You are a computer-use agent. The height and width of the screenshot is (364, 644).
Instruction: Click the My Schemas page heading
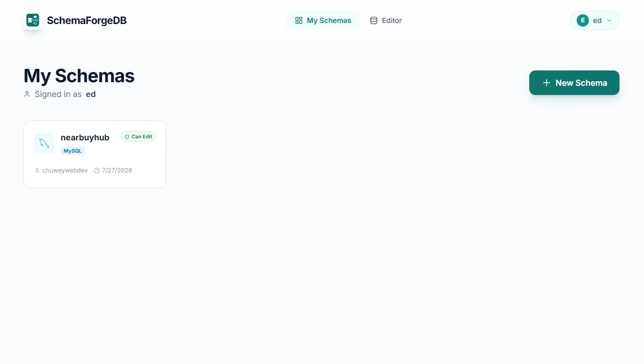[x=79, y=76]
